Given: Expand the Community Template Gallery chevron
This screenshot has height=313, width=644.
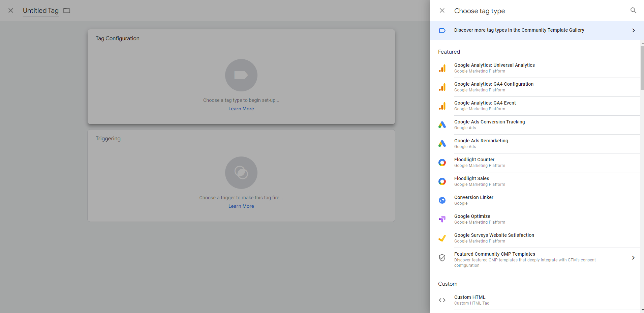Looking at the screenshot, I should coord(634,30).
